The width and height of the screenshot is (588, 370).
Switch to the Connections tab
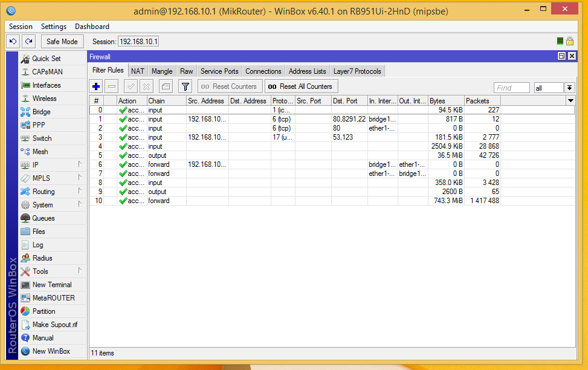pyautogui.click(x=263, y=71)
